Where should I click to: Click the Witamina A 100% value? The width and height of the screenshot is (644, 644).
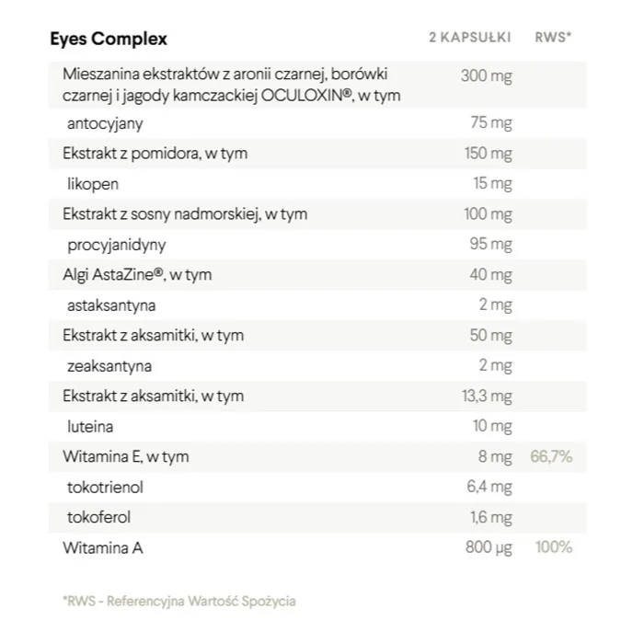[553, 547]
